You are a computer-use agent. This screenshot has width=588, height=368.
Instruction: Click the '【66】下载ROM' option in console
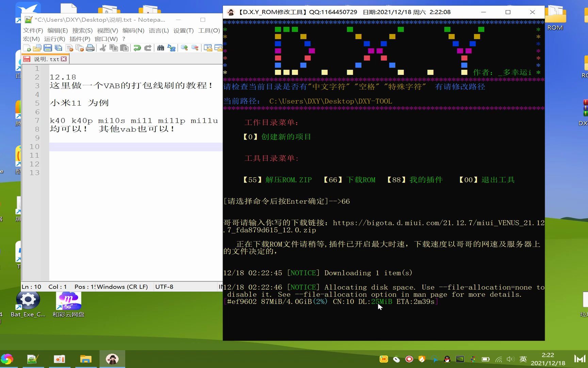(348, 180)
